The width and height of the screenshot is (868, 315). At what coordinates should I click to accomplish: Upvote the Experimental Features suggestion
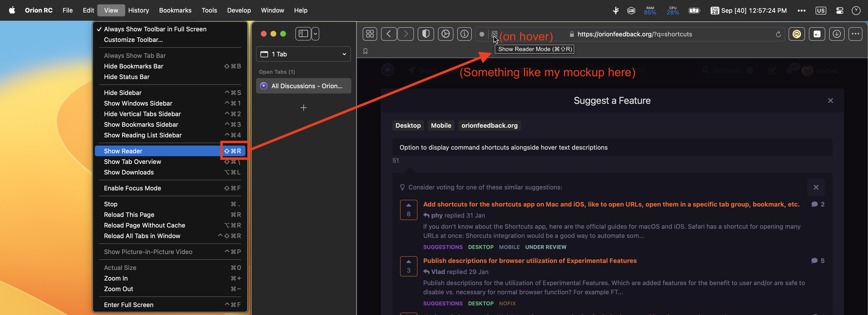[x=408, y=266]
